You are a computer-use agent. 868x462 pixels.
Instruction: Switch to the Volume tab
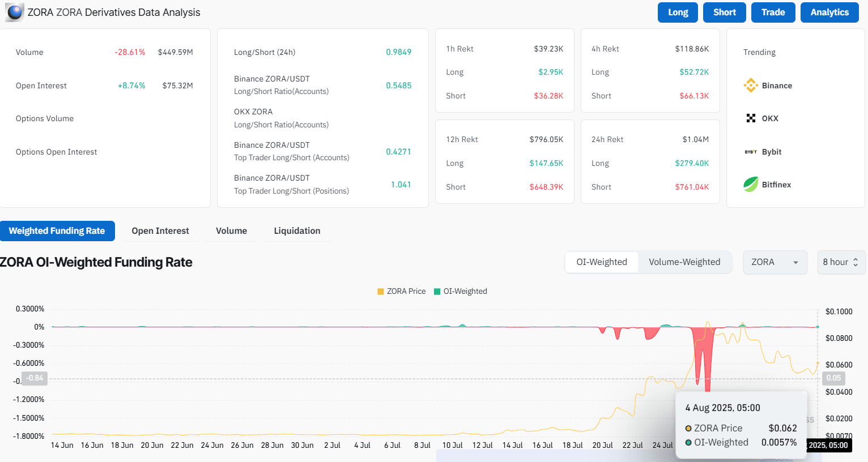point(231,231)
